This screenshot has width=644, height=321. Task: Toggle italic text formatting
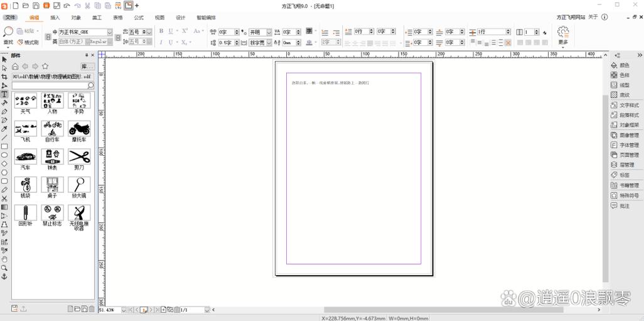[161, 42]
